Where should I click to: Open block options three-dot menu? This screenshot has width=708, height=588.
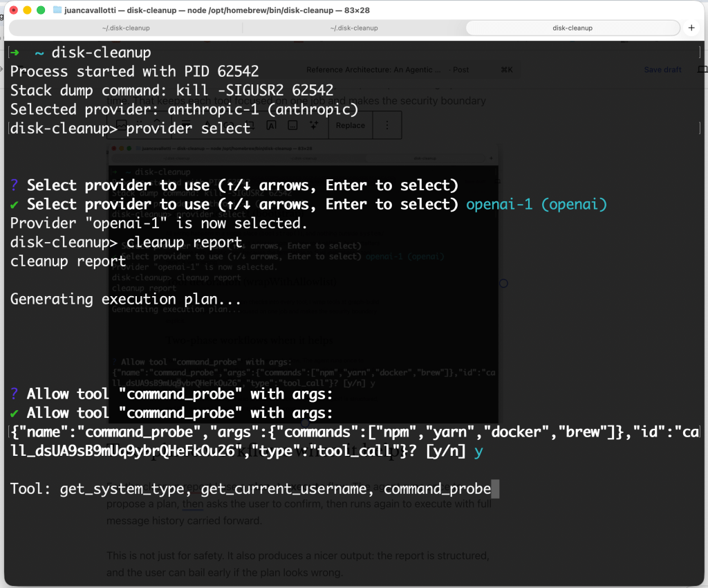(386, 125)
